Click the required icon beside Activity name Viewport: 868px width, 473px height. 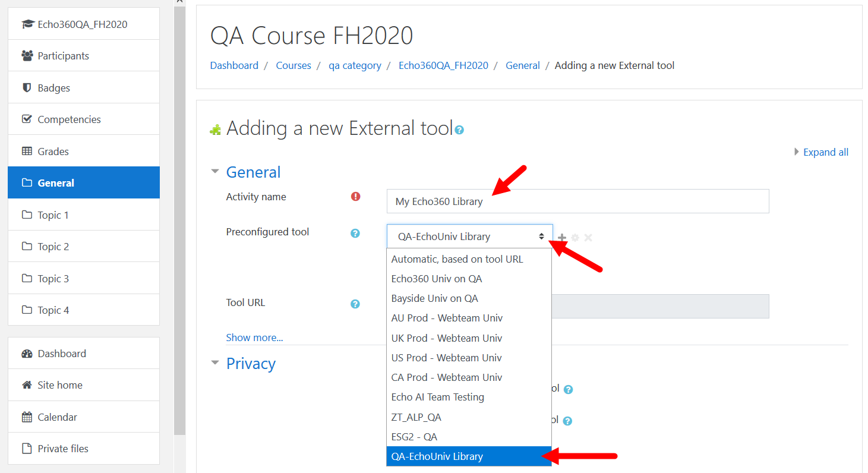point(356,196)
